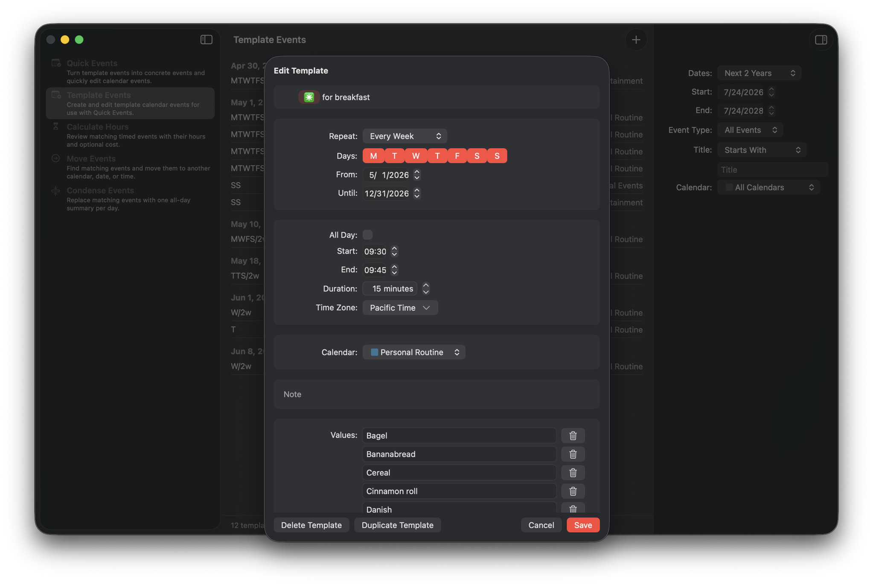The width and height of the screenshot is (873, 588).
Task: Click the Duration stepper arrows
Action: [x=425, y=288]
